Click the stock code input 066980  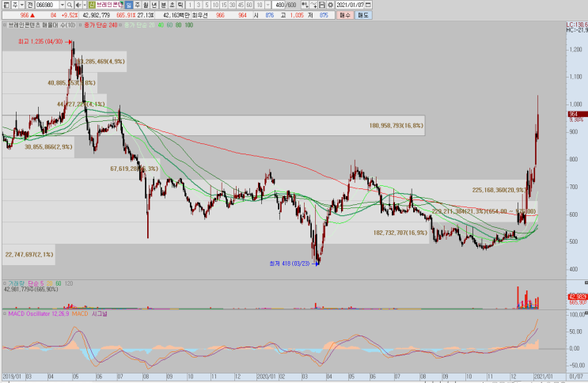point(47,5)
